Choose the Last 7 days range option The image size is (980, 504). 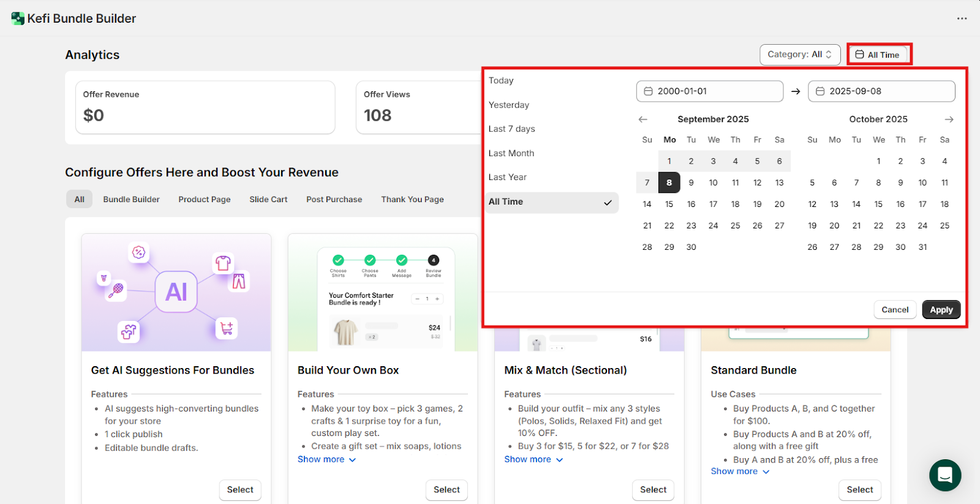(x=512, y=129)
